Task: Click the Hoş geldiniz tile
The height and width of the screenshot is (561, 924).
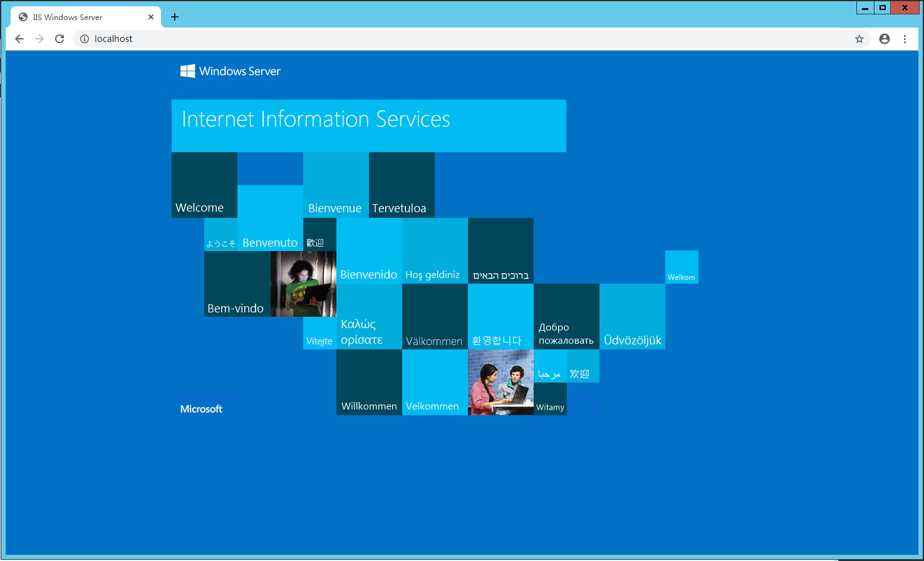Action: 435,250
